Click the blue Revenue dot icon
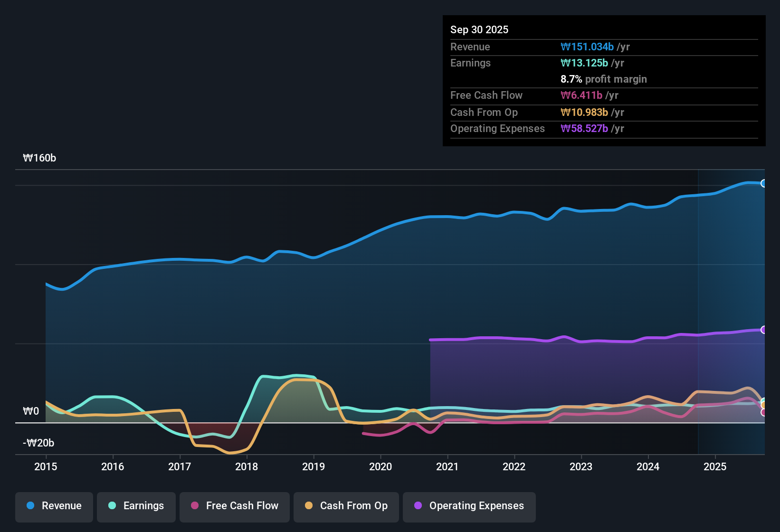The height and width of the screenshot is (532, 780). (30, 506)
